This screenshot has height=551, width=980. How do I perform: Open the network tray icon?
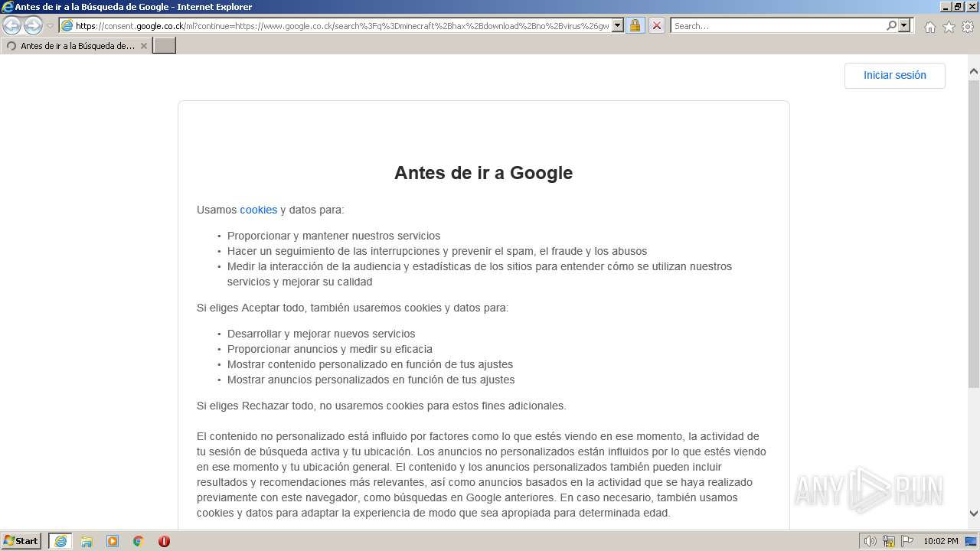coord(888,541)
